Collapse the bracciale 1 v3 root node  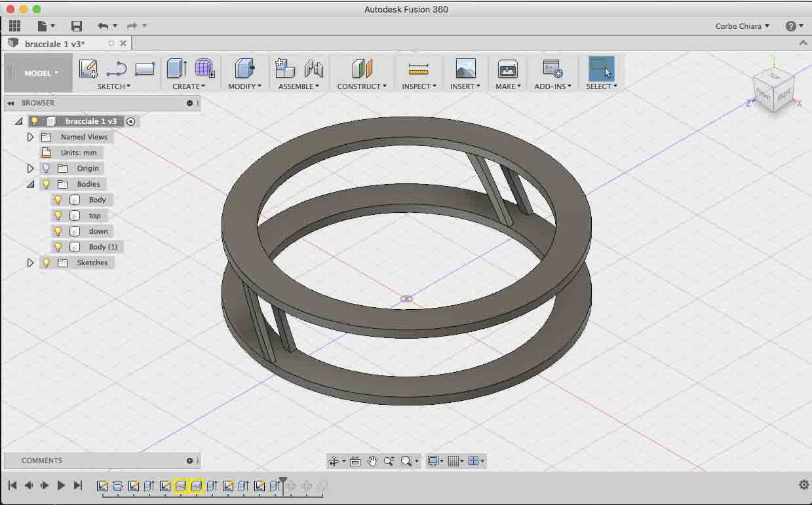click(18, 122)
